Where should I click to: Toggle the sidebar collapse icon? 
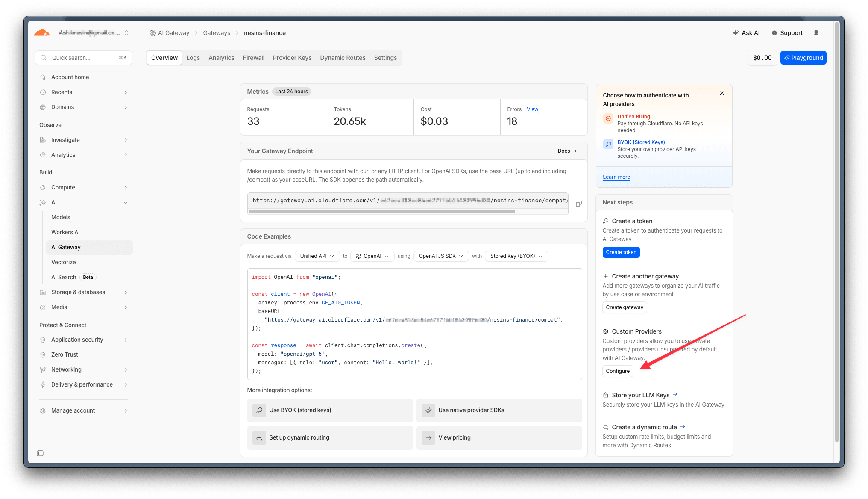point(40,453)
